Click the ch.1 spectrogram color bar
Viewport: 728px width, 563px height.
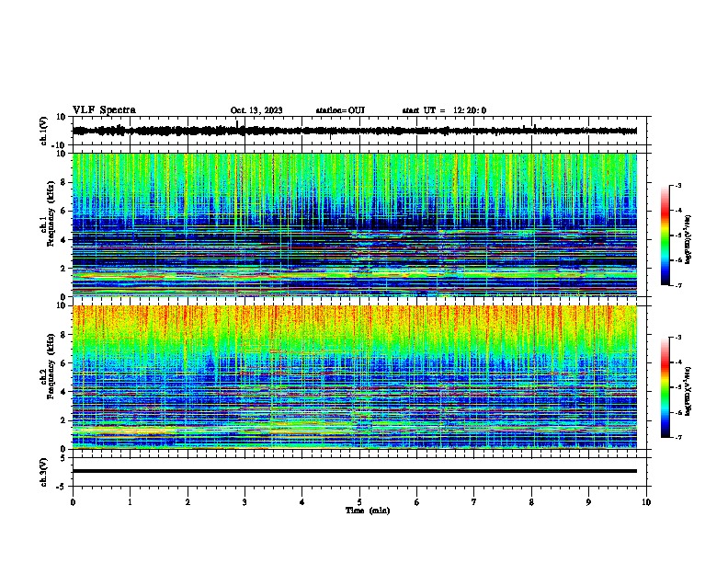665,236
